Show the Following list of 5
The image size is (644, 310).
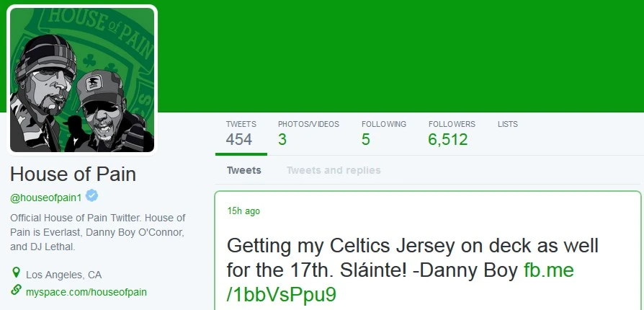point(384,134)
